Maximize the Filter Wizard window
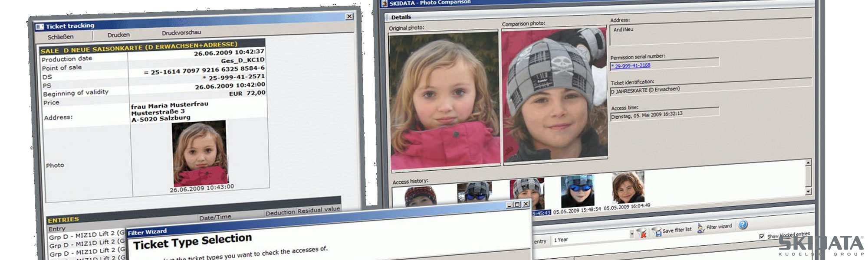 point(517,205)
